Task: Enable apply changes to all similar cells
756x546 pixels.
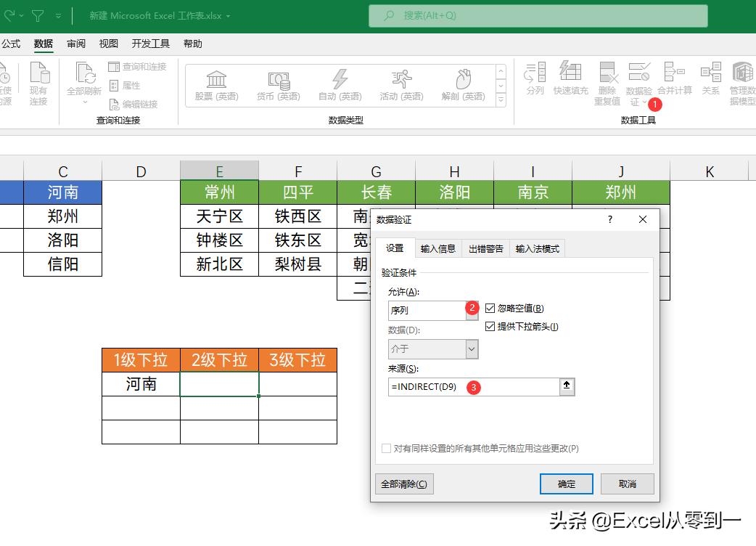Action: tap(386, 448)
